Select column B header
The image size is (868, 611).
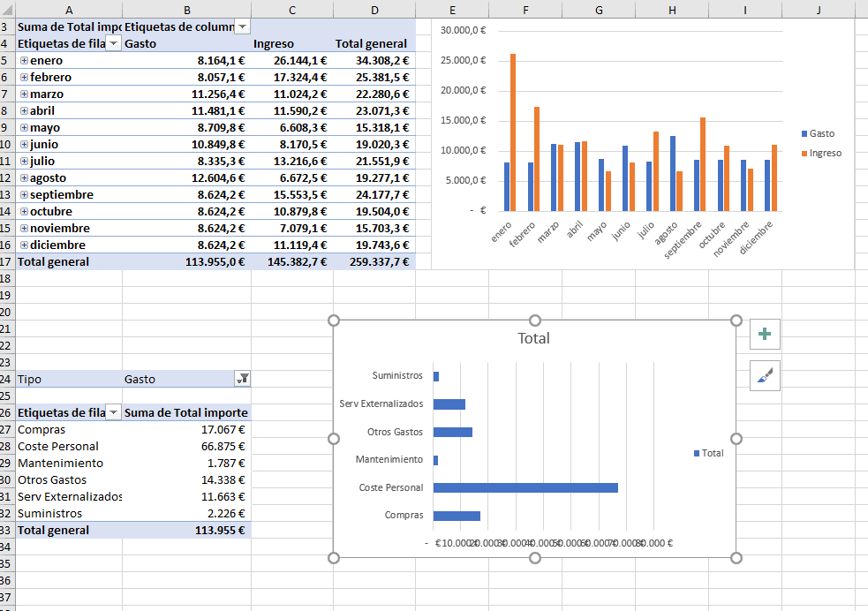(x=186, y=10)
